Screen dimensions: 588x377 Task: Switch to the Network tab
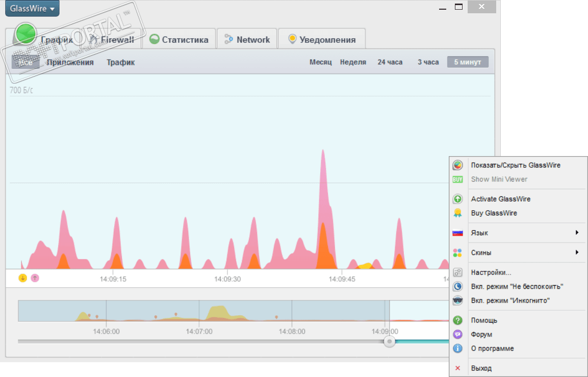point(247,39)
